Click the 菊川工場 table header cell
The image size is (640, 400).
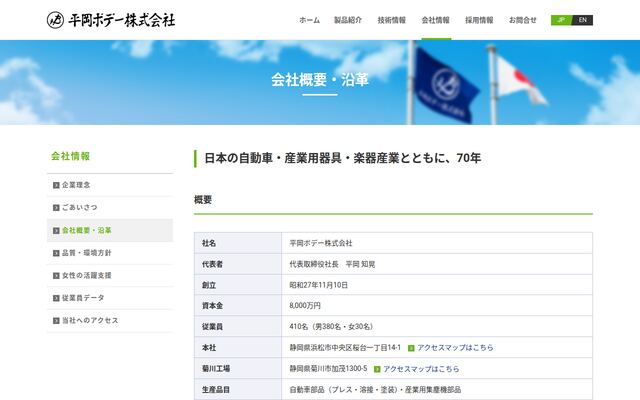[x=238, y=369]
